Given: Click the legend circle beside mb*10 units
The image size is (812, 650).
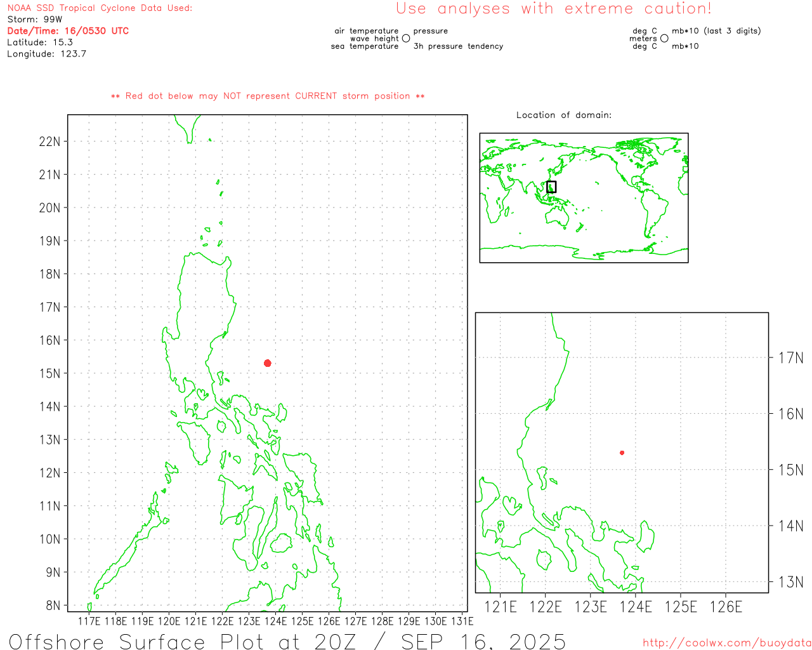Looking at the screenshot, I should (x=664, y=39).
